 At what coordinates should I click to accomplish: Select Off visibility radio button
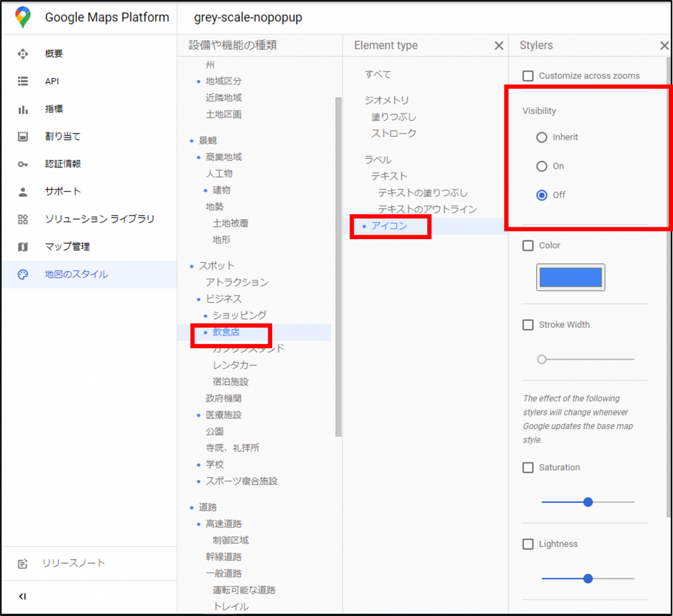tap(542, 195)
